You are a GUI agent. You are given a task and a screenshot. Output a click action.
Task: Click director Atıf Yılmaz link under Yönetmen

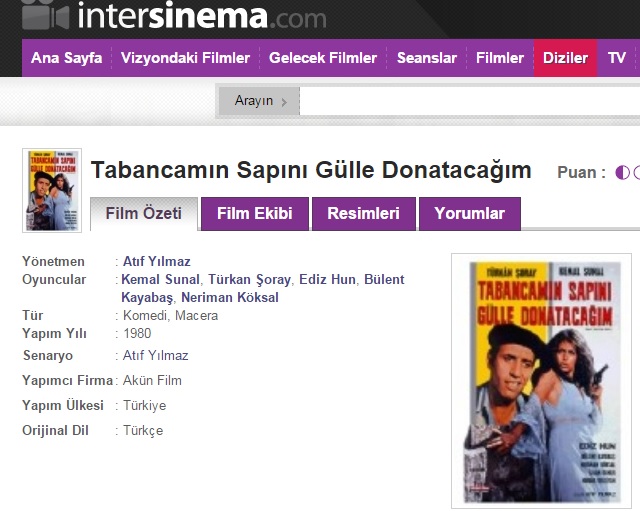156,260
